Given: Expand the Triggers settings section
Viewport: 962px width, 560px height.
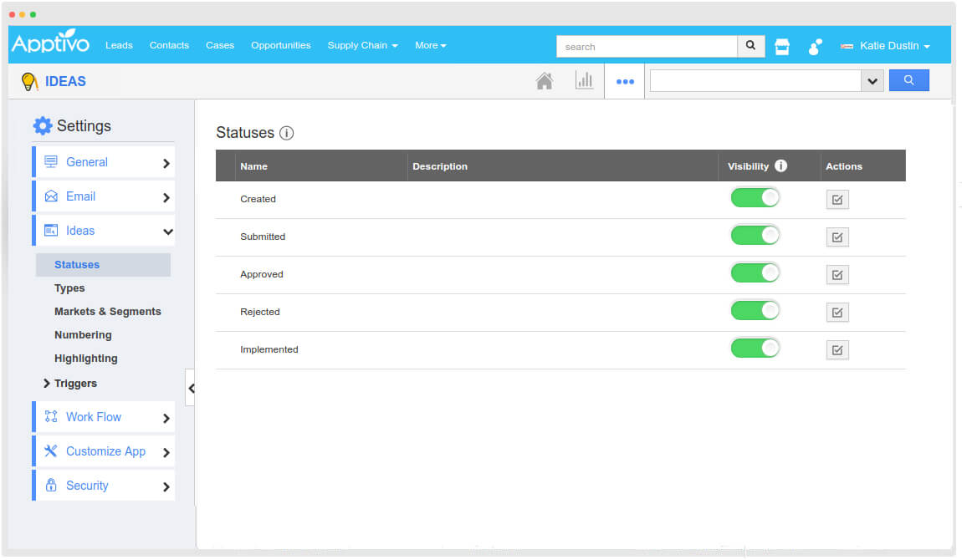Looking at the screenshot, I should [75, 384].
